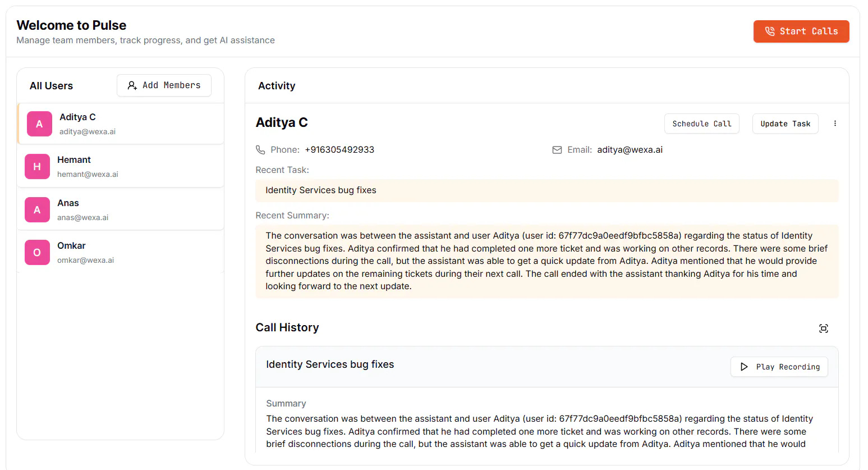This screenshot has height=470, width=868.
Task: Click the add-user icon in Add Members
Action: pyautogui.click(x=132, y=85)
